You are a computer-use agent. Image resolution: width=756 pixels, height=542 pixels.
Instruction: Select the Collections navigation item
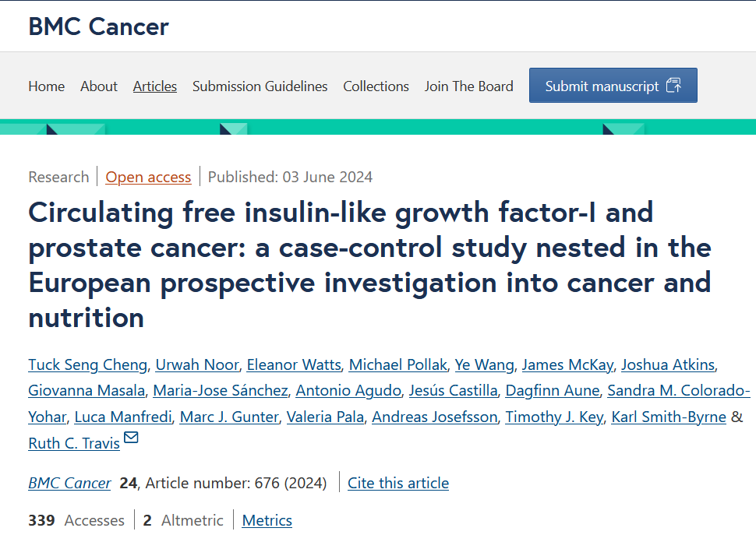coord(376,86)
